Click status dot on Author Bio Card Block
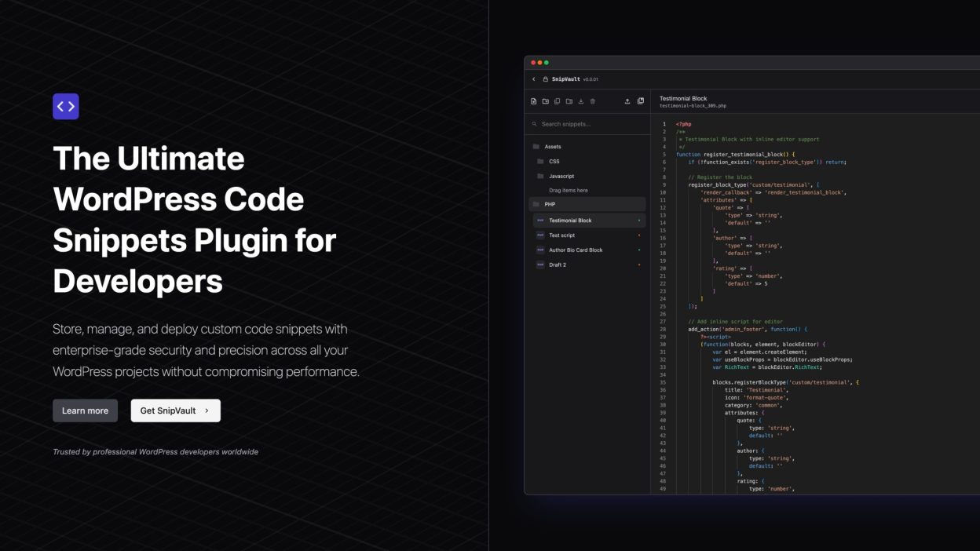This screenshot has height=551, width=980. [x=639, y=250]
